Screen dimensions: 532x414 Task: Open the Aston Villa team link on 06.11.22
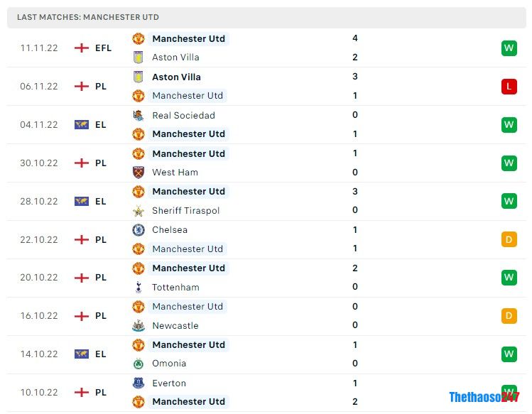pyautogui.click(x=176, y=77)
